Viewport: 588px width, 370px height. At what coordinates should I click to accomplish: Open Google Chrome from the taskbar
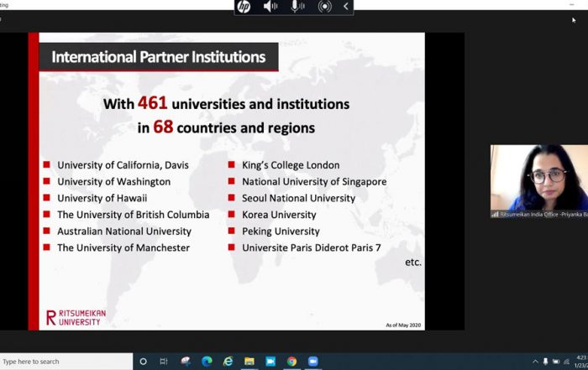pyautogui.click(x=291, y=362)
